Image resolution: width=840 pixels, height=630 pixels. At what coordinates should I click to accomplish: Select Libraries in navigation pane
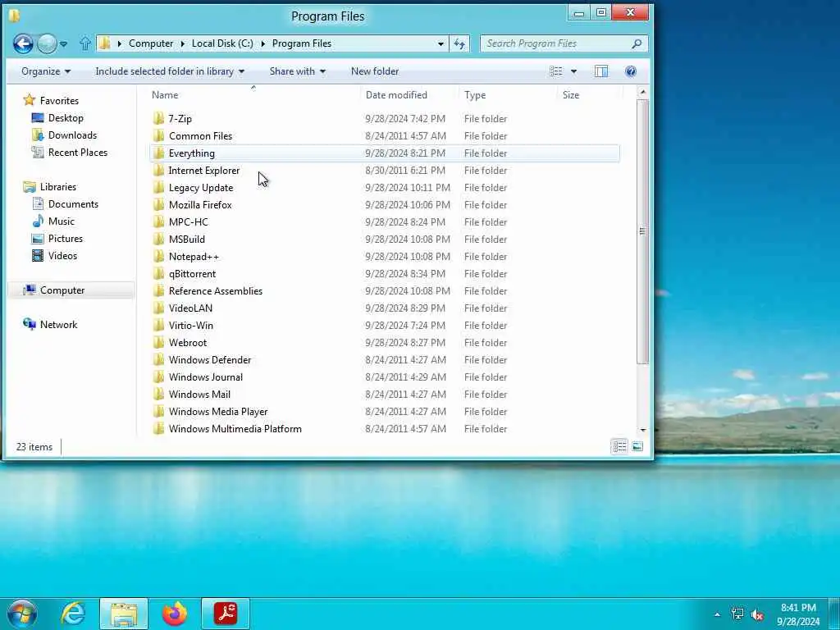[49, 186]
